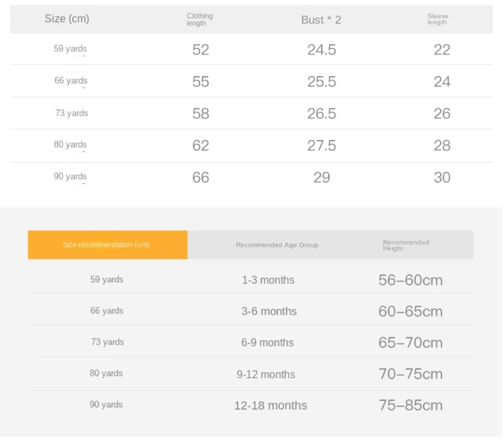Image resolution: width=504 pixels, height=440 pixels.
Task: Click the Recommended Height column header
Action: [406, 245]
